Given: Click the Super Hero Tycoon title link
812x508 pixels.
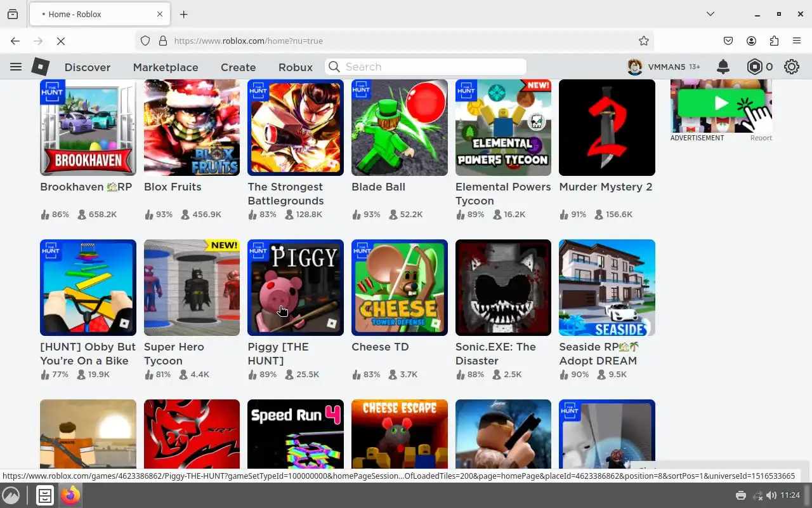Looking at the screenshot, I should click(x=174, y=354).
